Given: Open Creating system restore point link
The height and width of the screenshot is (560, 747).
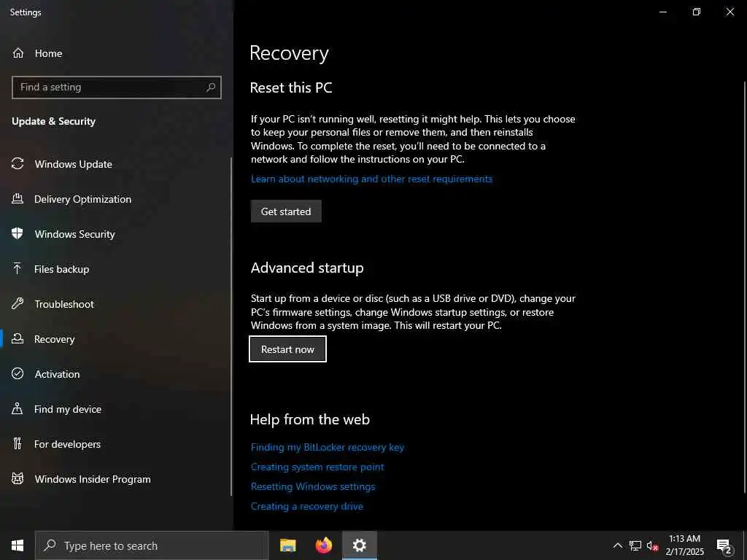Looking at the screenshot, I should click(x=317, y=467).
